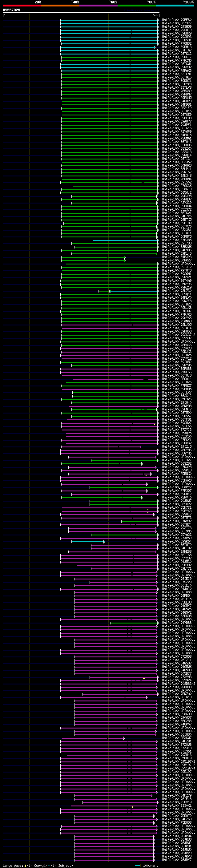197x868 pixels.
Task: Click the ~60% label in the legend
Action: [113, 2]
